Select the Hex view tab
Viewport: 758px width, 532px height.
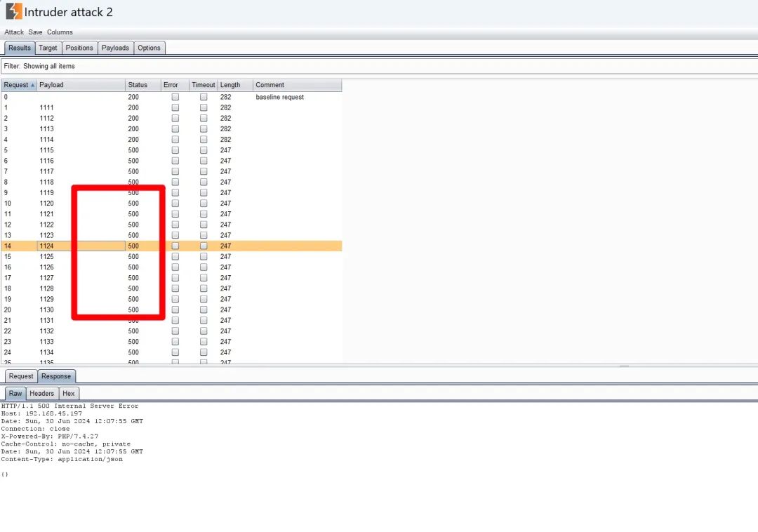(x=69, y=393)
